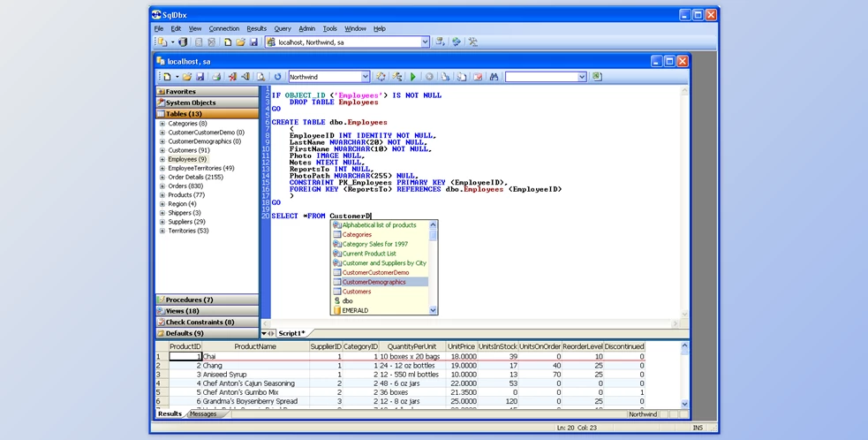
Task: Click the ProductName column header in the results
Action: click(x=255, y=346)
